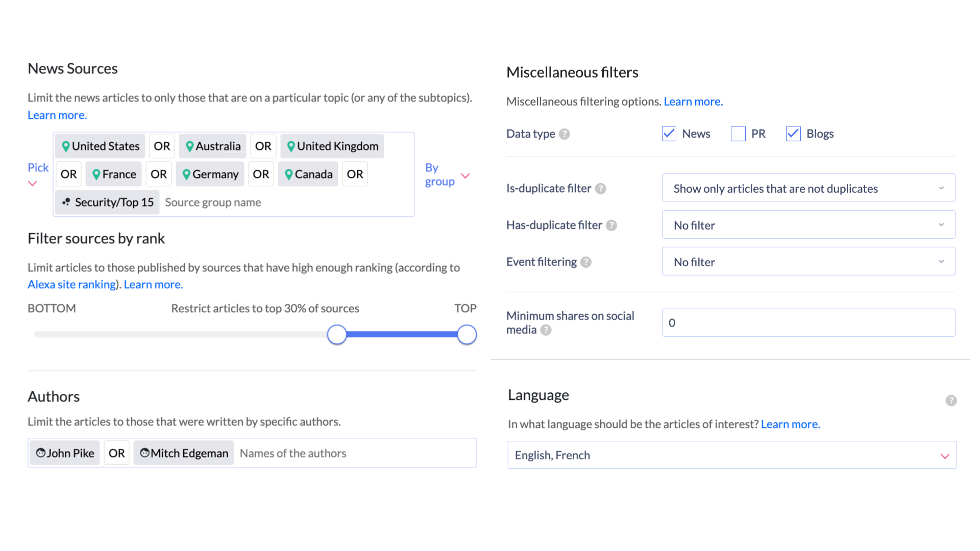The width and height of the screenshot is (980, 551).
Task: Expand the Language dropdown showing English, French
Action: click(x=732, y=455)
